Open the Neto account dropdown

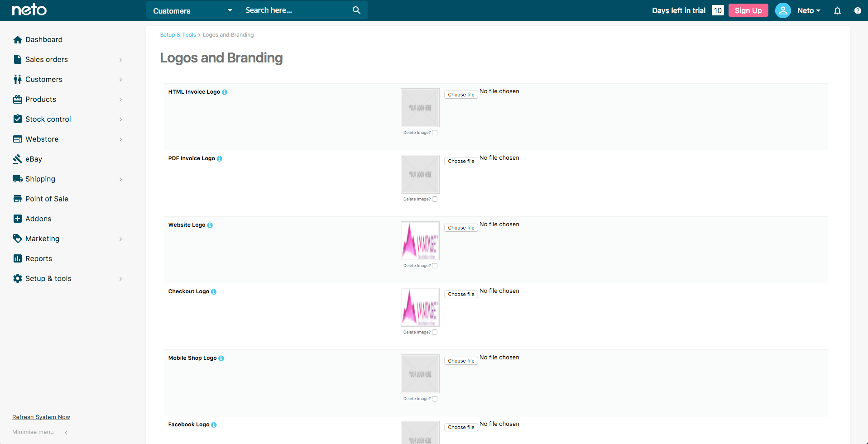point(809,10)
